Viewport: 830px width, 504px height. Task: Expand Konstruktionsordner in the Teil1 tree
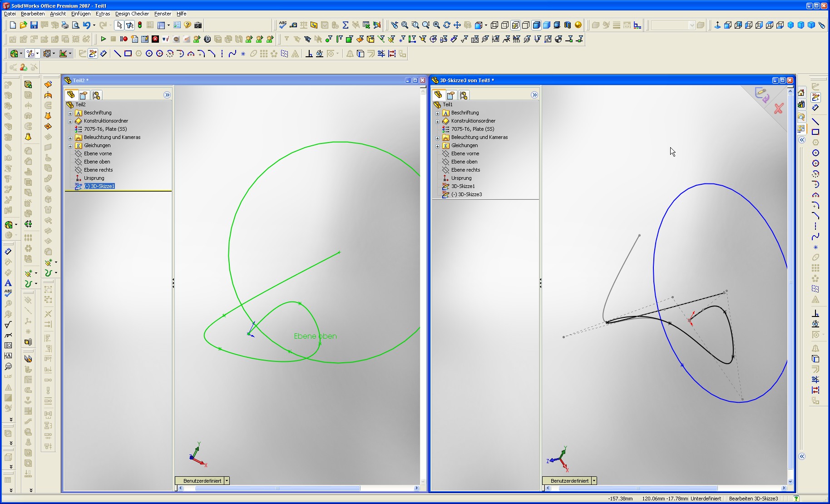coord(437,121)
